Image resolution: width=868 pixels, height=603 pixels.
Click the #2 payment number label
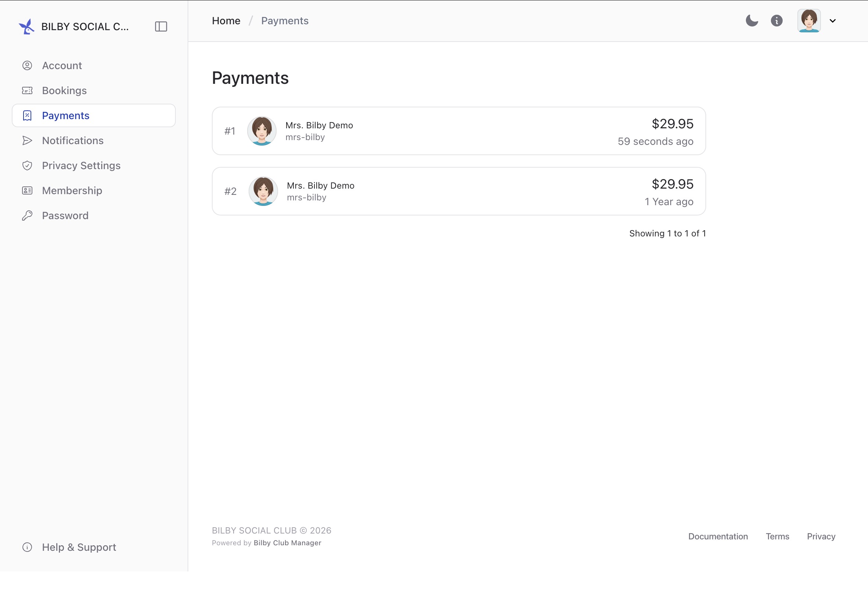[x=231, y=191]
